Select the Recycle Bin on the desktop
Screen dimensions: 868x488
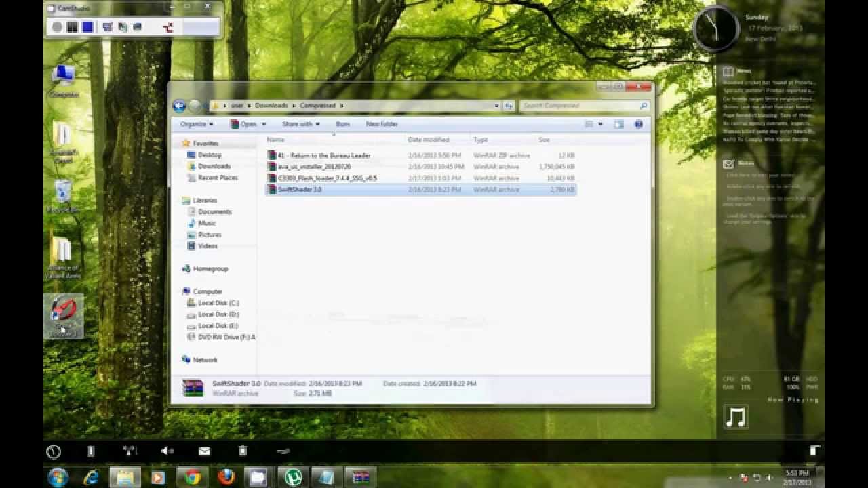pos(63,197)
